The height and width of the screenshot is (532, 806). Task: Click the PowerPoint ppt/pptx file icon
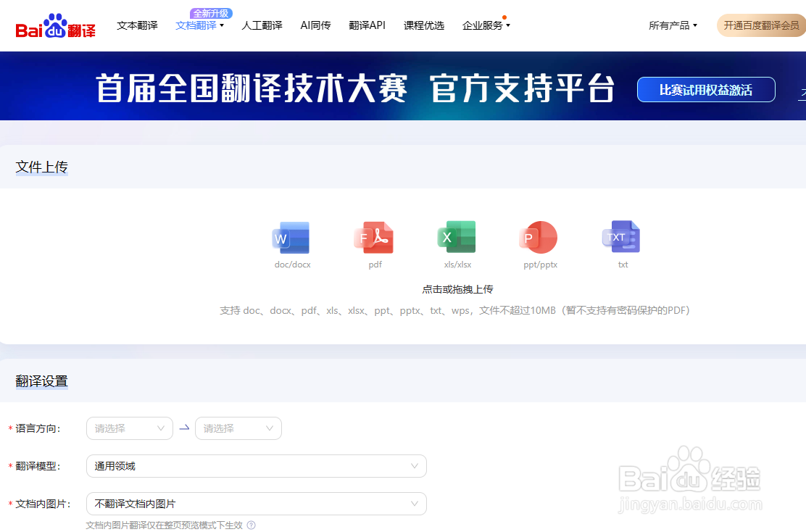[x=539, y=237]
